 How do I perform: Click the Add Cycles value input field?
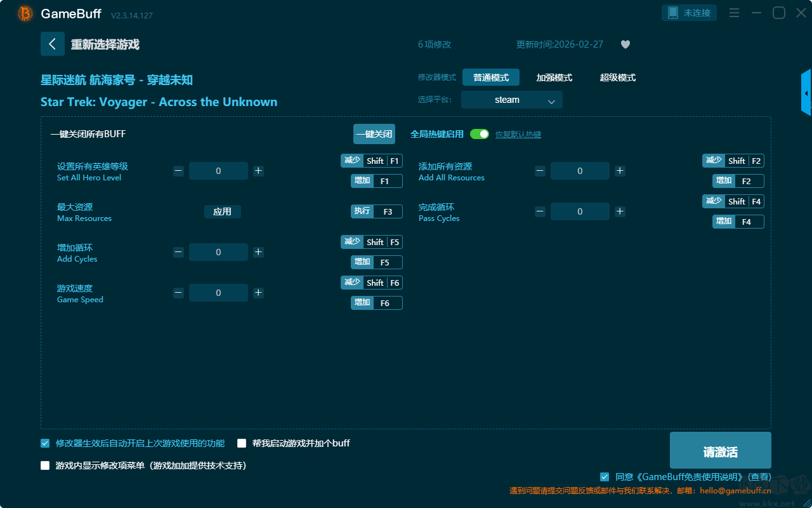pyautogui.click(x=218, y=252)
